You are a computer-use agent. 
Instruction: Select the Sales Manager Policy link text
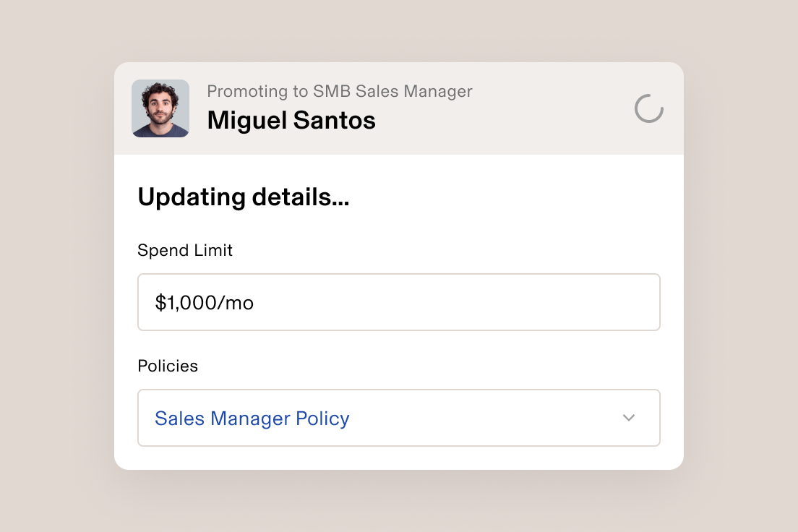[x=252, y=418]
